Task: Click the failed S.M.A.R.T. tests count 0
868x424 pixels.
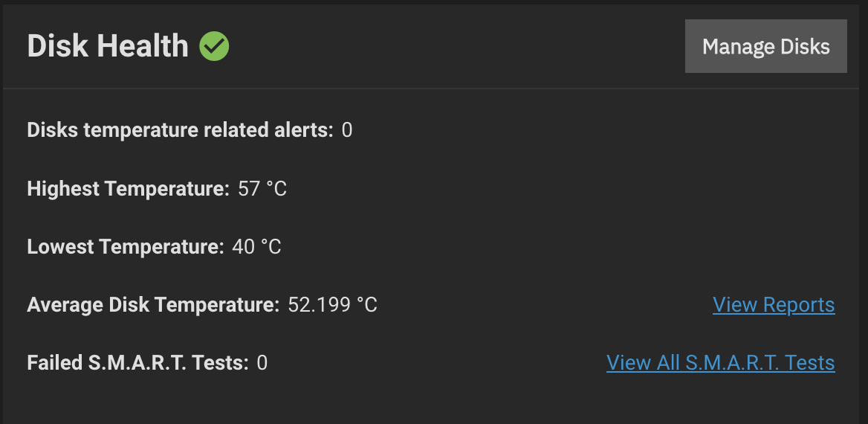Action: pyautogui.click(x=262, y=363)
